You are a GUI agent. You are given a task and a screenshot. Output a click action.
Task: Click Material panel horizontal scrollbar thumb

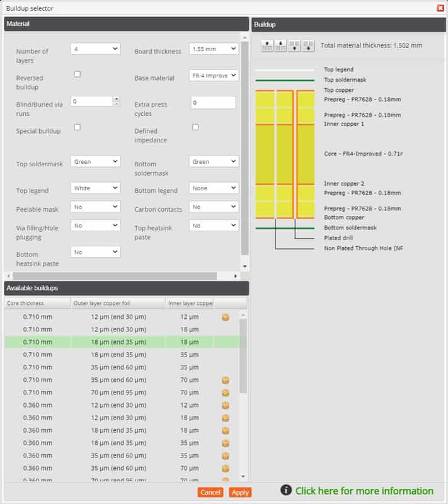click(x=115, y=276)
